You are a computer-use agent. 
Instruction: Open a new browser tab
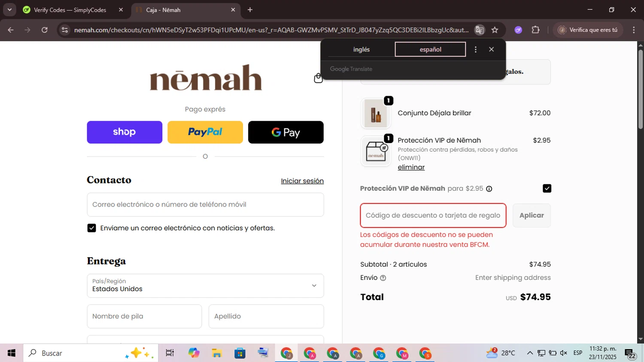[x=250, y=9]
